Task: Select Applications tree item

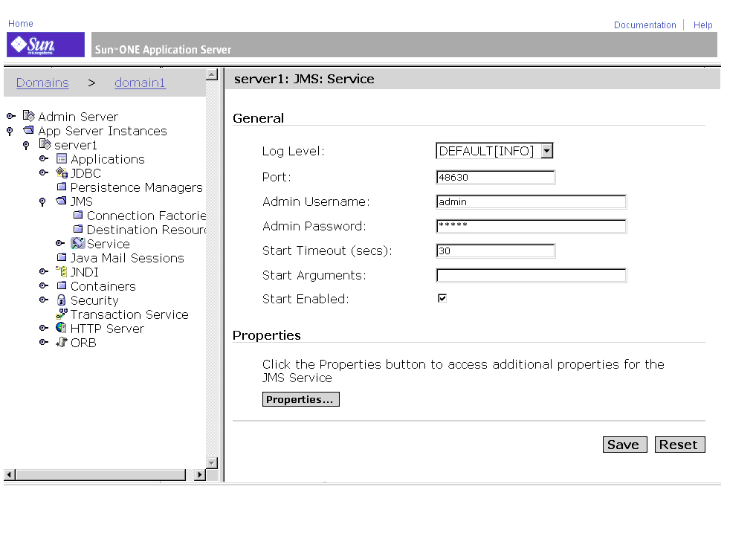Action: click(x=108, y=159)
